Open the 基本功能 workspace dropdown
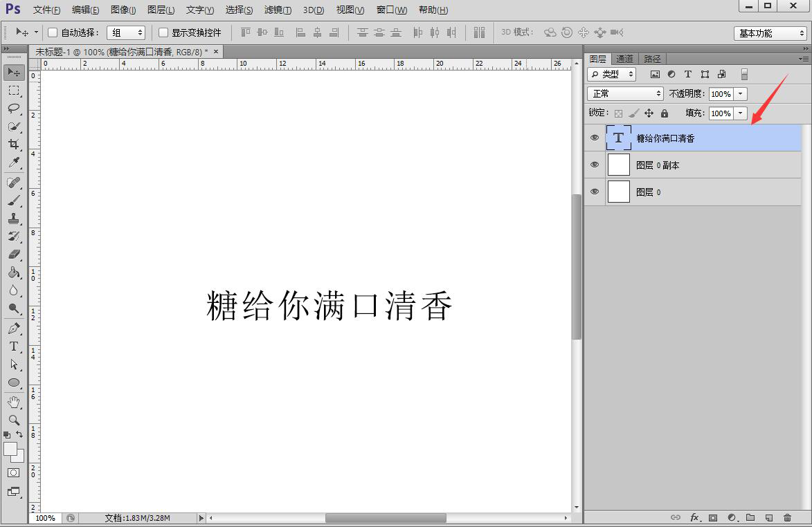 pyautogui.click(x=770, y=33)
